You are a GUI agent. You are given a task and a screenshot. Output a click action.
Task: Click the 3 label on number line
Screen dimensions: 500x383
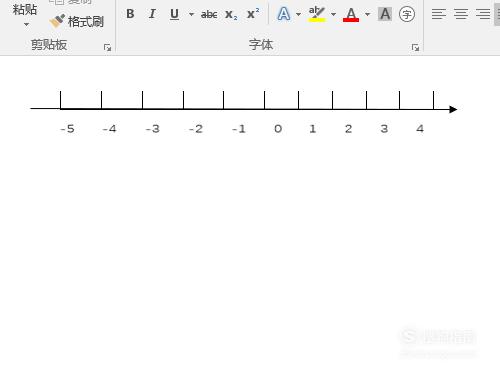click(x=384, y=129)
